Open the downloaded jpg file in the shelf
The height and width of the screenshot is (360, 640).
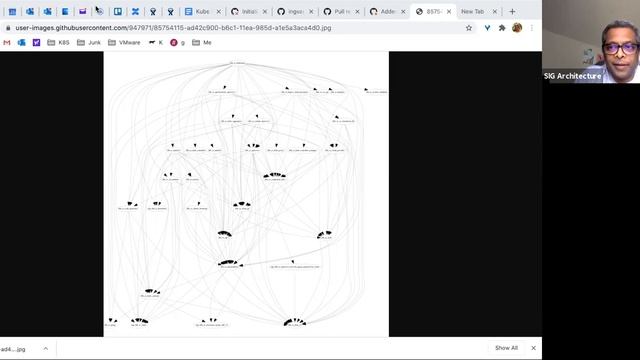point(14,349)
